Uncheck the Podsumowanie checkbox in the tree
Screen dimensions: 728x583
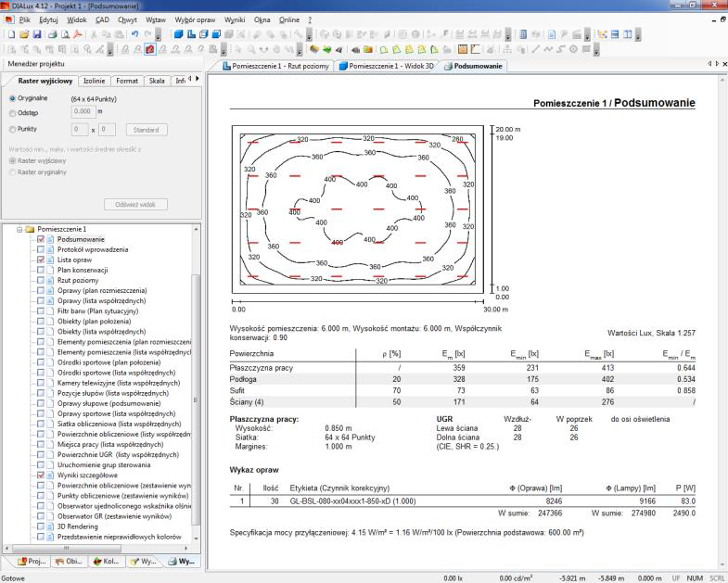click(x=41, y=239)
